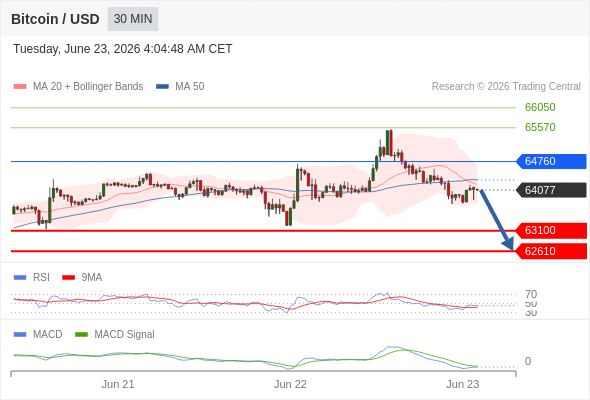590x400 pixels.
Task: Click the Jun 23 date axis label
Action: click(463, 384)
